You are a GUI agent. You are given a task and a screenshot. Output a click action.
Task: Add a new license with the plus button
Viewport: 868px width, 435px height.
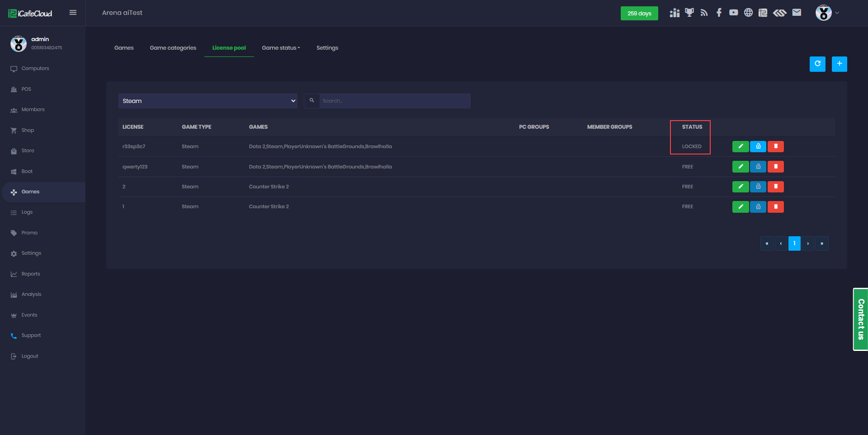point(840,64)
